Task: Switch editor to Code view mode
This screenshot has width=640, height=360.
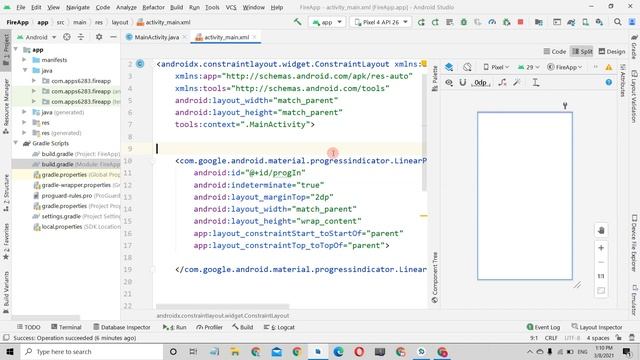Action: 555,51
